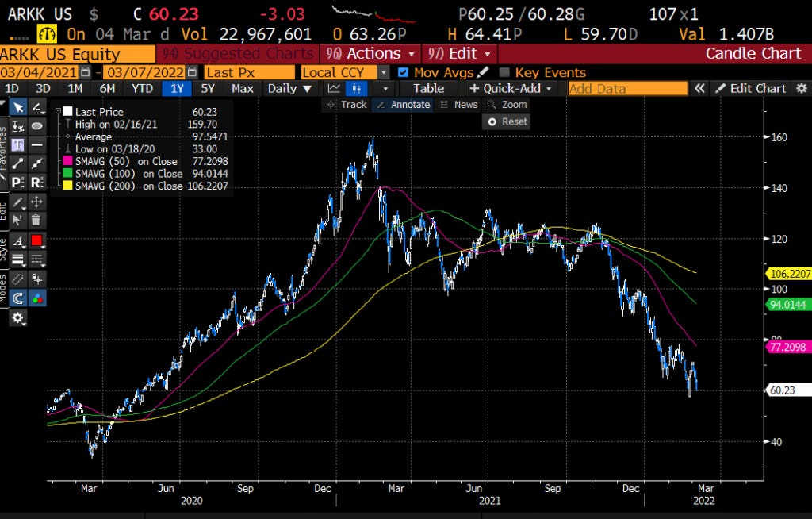Click the green SMAVG (100) color swatch
812x519 pixels.
click(68, 174)
